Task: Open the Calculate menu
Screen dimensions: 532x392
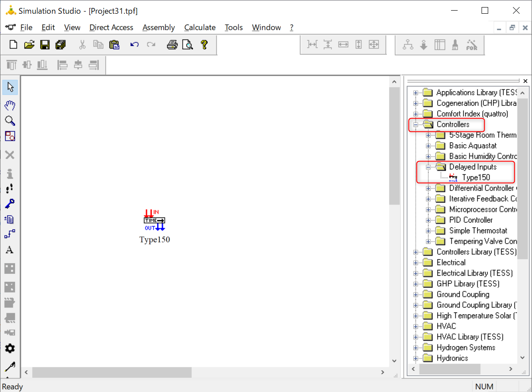Action: click(x=200, y=27)
